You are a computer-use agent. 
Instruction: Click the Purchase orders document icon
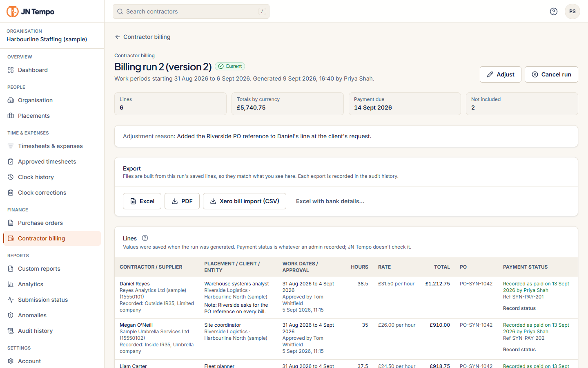[x=11, y=223]
